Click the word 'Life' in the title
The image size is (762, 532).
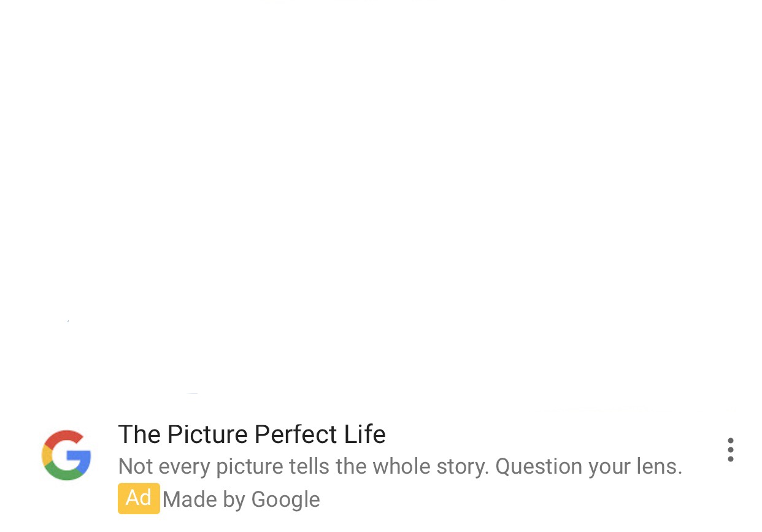coord(364,434)
